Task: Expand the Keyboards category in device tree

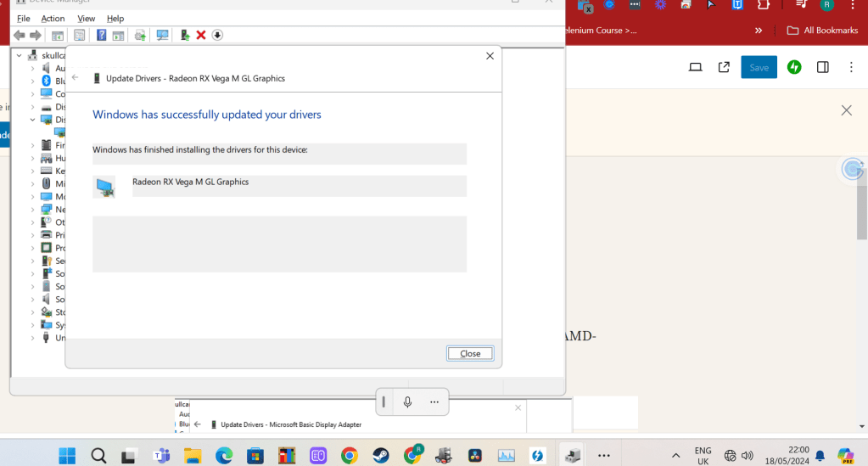Action: coord(32,171)
